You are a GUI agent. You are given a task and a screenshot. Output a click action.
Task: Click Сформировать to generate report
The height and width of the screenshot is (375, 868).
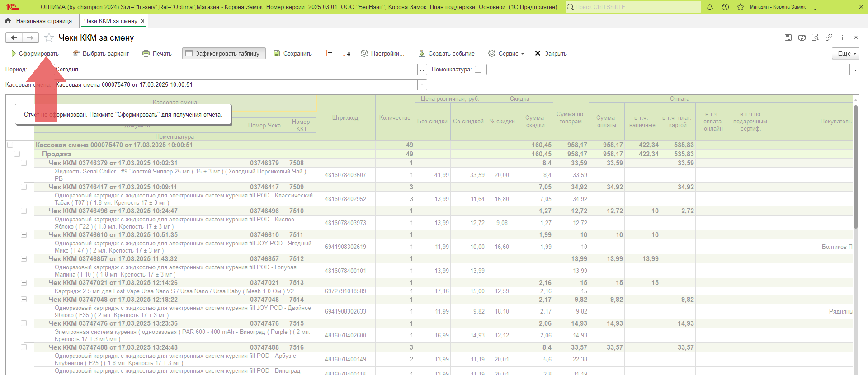coord(34,53)
